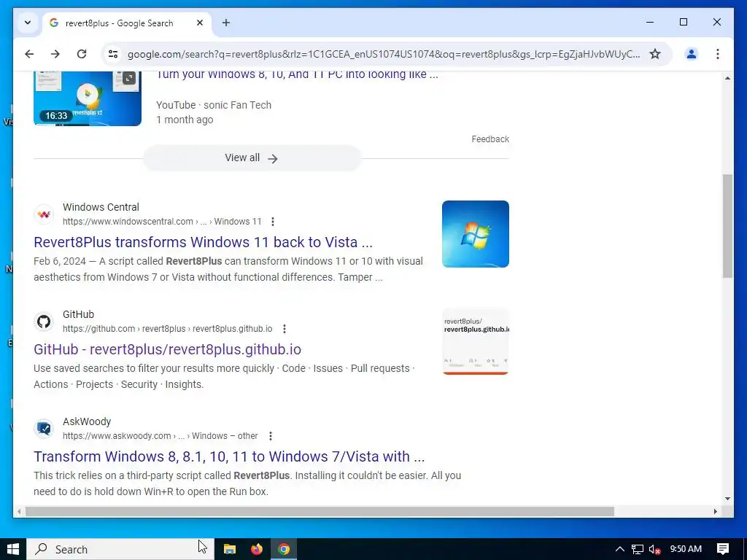
Task: Open the tab search dropdown arrow
Action: (x=28, y=23)
